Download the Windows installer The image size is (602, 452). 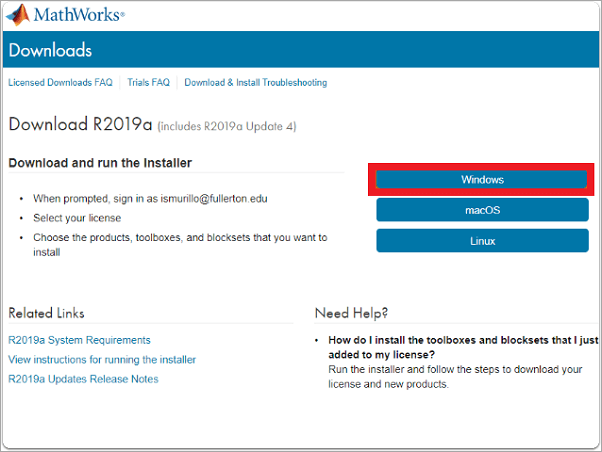point(482,180)
